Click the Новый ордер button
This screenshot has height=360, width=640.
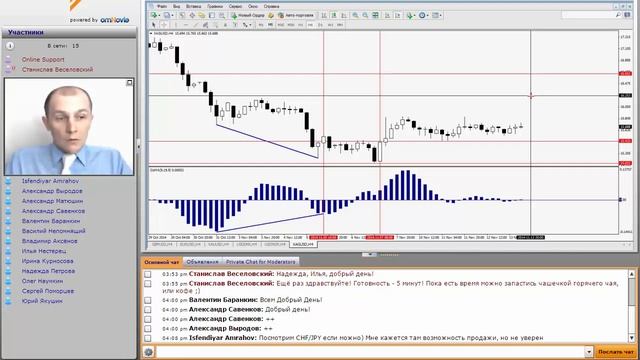tap(248, 15)
